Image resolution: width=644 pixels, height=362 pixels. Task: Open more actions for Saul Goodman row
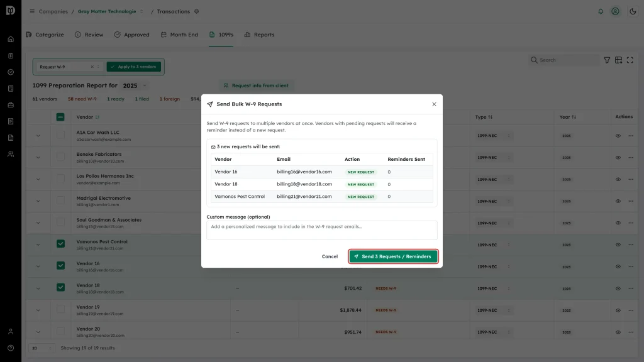click(630, 223)
